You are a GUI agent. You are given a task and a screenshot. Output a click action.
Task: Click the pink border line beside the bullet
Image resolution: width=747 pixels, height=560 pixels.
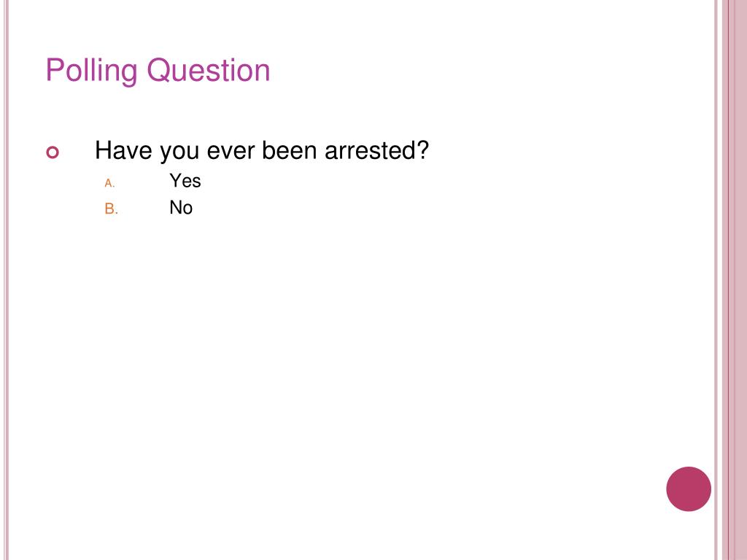6,280
